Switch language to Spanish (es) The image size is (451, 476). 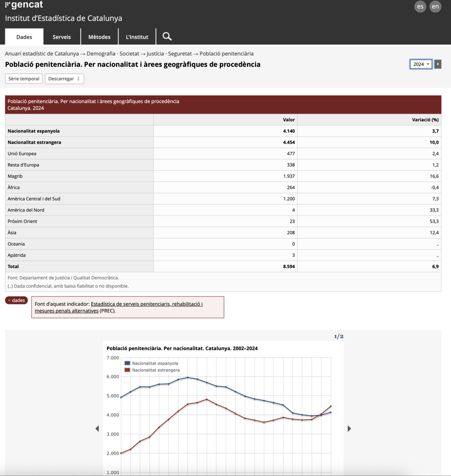[x=420, y=6]
